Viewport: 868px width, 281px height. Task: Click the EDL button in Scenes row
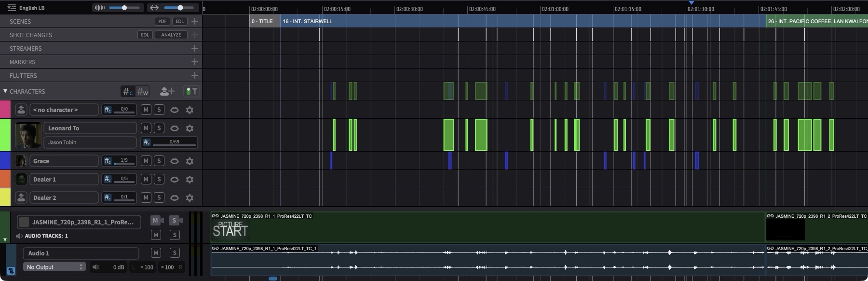179,21
